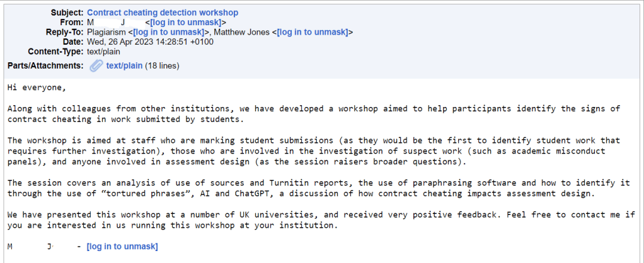Image resolution: width=644 pixels, height=263 pixels.
Task: Unmask Matthew Jones's reply-to address
Action: pos(313,32)
